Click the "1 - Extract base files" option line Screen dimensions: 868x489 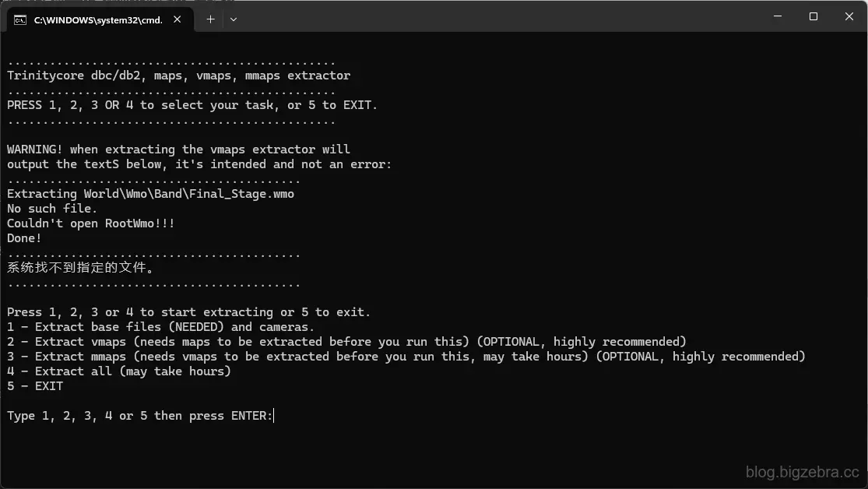[160, 327]
